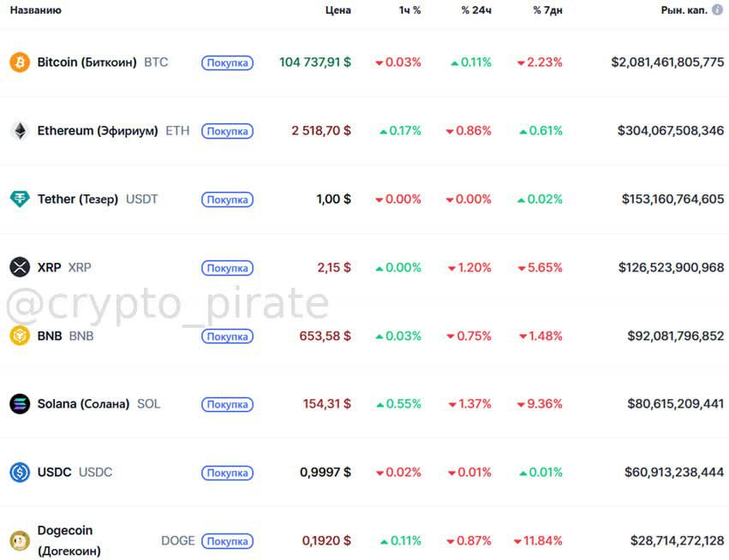Viewport: 729px width, 560px height.
Task: Click the BNB yellow logo icon
Action: (x=20, y=336)
